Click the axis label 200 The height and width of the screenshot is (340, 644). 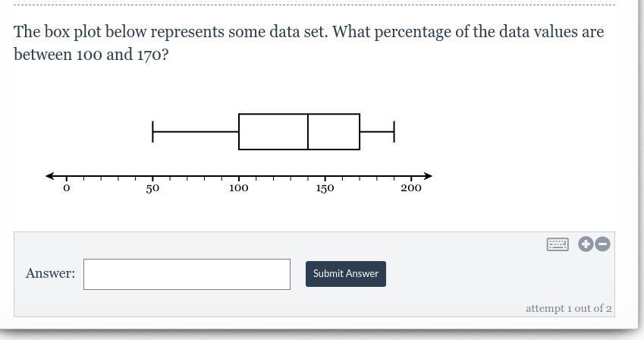click(411, 188)
